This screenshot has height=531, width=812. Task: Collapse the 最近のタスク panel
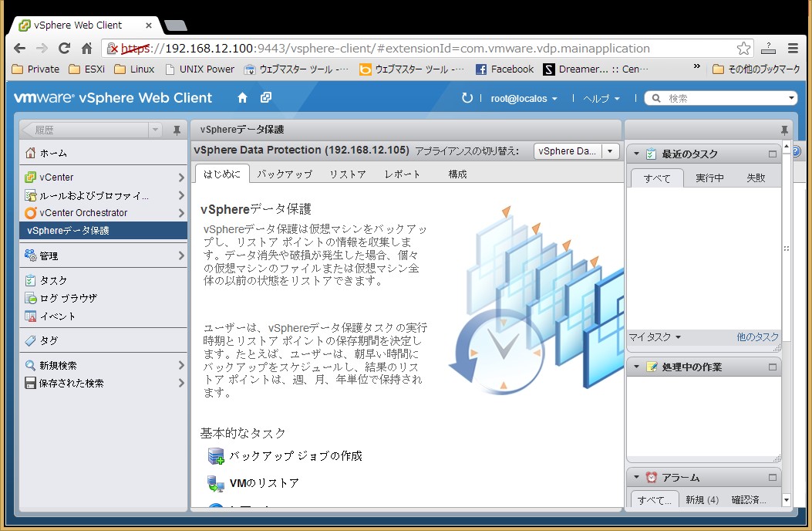coord(636,154)
